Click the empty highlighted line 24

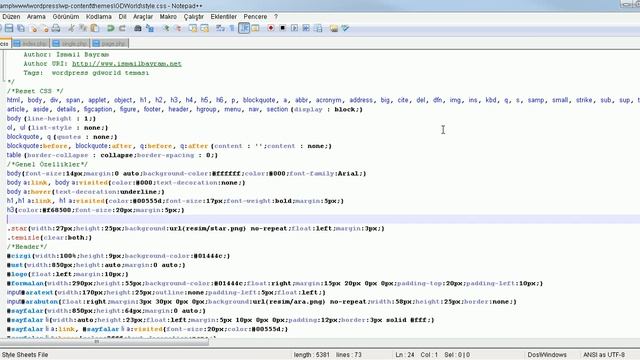[322, 219]
